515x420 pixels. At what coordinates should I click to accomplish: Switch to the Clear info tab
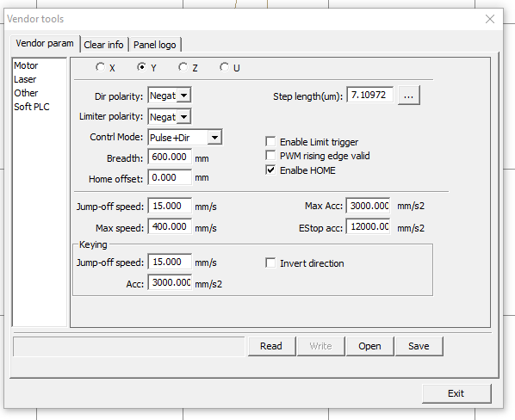click(103, 45)
